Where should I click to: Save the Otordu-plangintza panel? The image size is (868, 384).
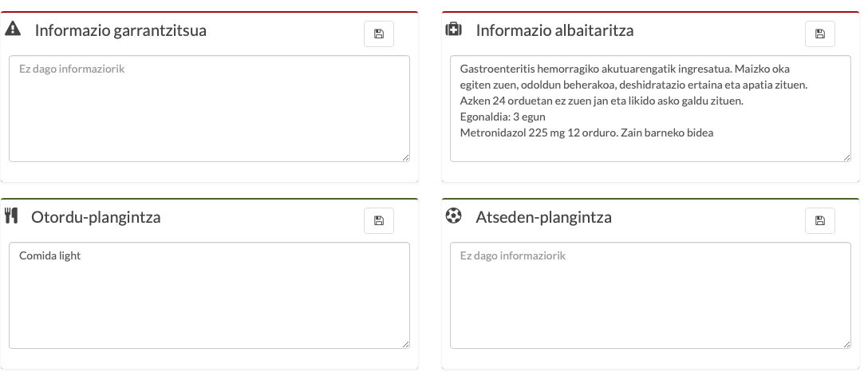[379, 220]
